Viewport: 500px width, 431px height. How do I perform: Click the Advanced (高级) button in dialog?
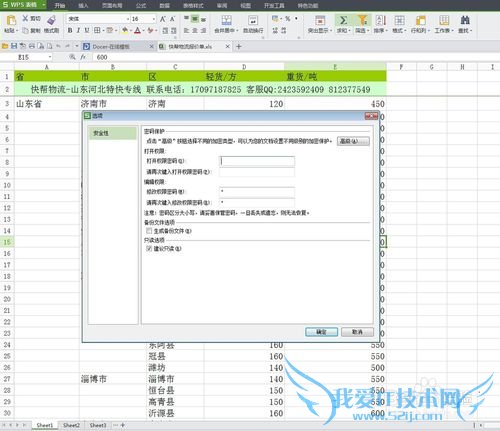click(x=353, y=141)
